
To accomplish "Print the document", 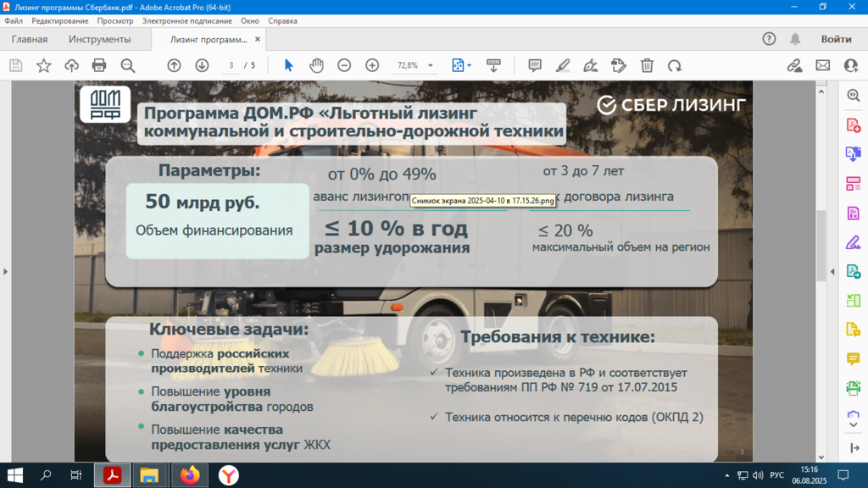I will point(99,65).
